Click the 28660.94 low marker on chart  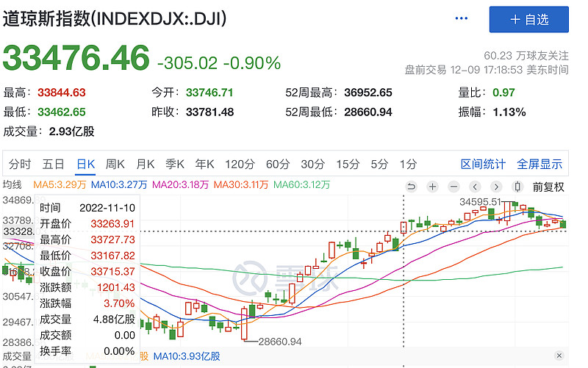point(280,342)
